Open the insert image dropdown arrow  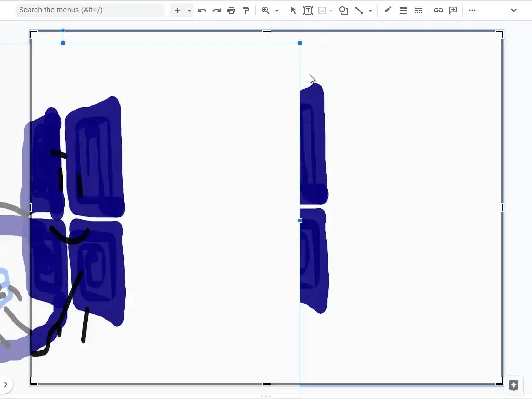331,10
